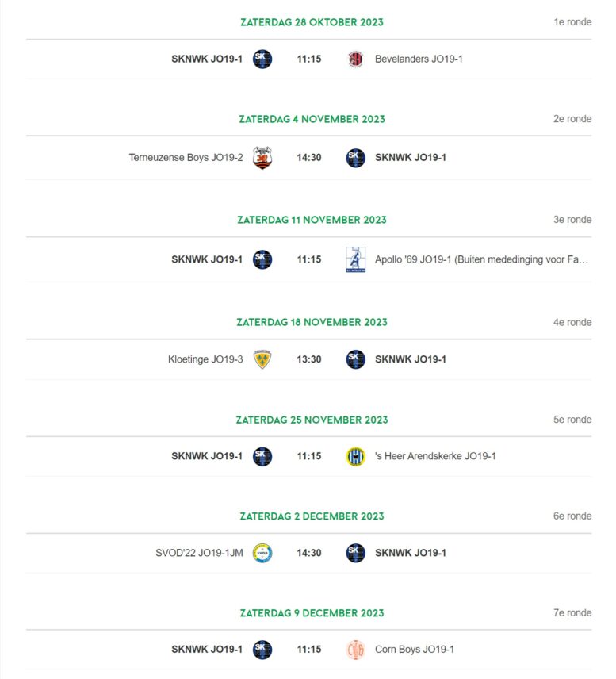Click the 14:30 kickoff time on 4 november
616x679 pixels.
(x=309, y=158)
